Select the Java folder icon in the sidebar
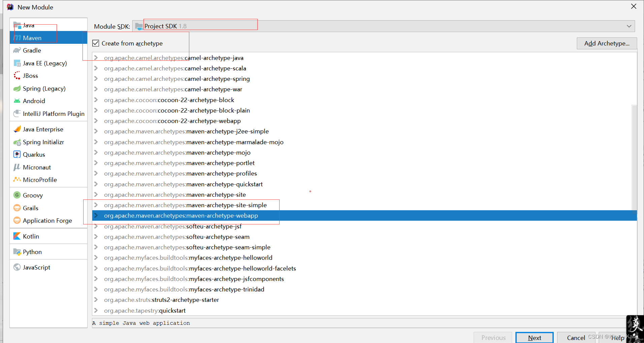 (x=17, y=25)
